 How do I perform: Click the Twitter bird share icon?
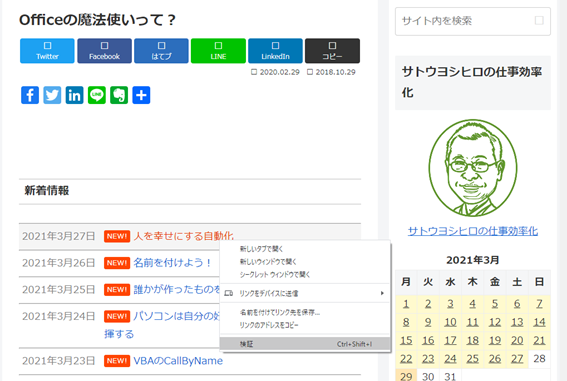point(52,95)
